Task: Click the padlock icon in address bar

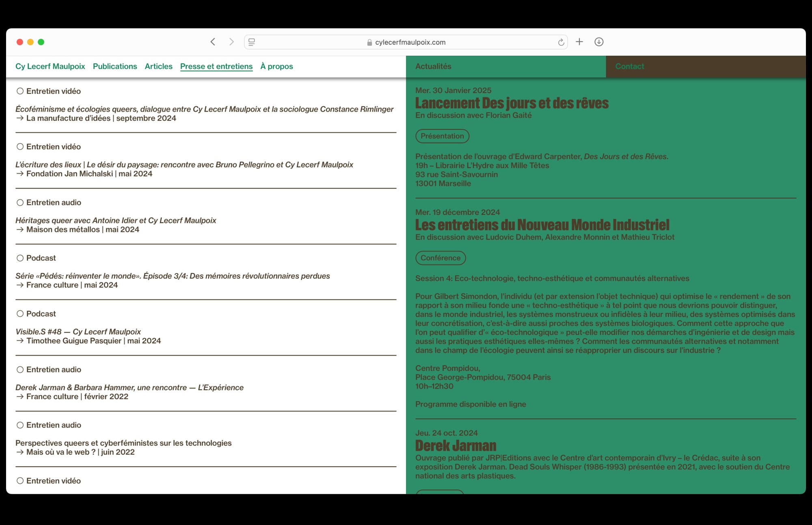Action: [x=369, y=42]
